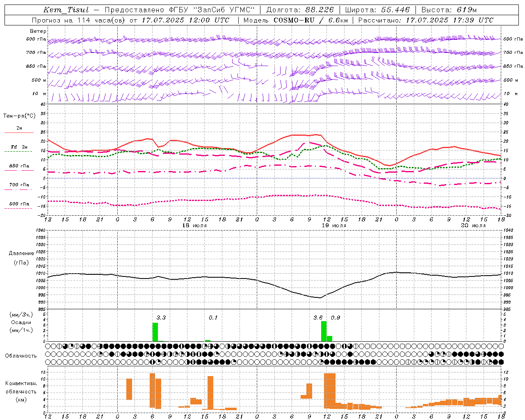Click the forecast start '17.07.2025 12:00 UTC'

pyautogui.click(x=185, y=20)
